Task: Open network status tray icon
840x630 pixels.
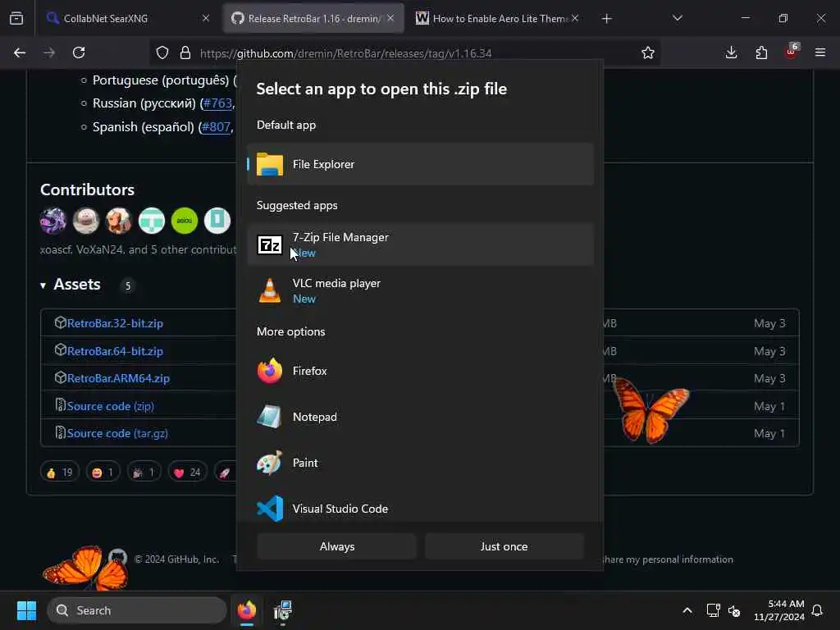Action: tap(713, 610)
